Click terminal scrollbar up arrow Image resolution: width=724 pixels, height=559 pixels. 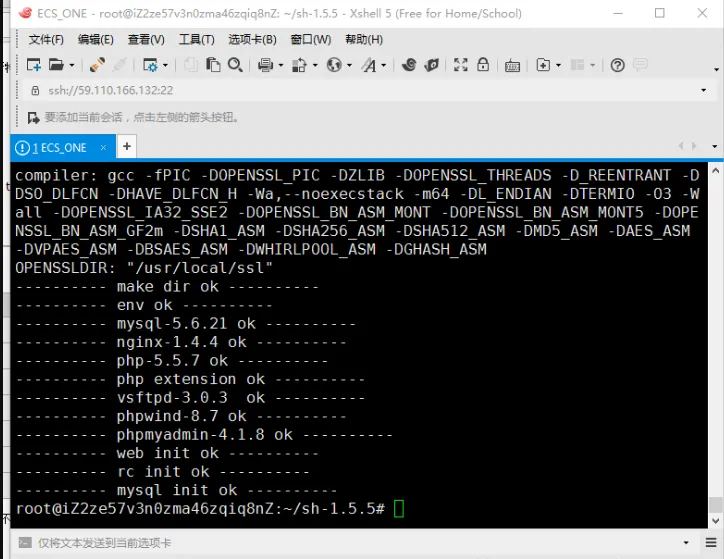(716, 170)
